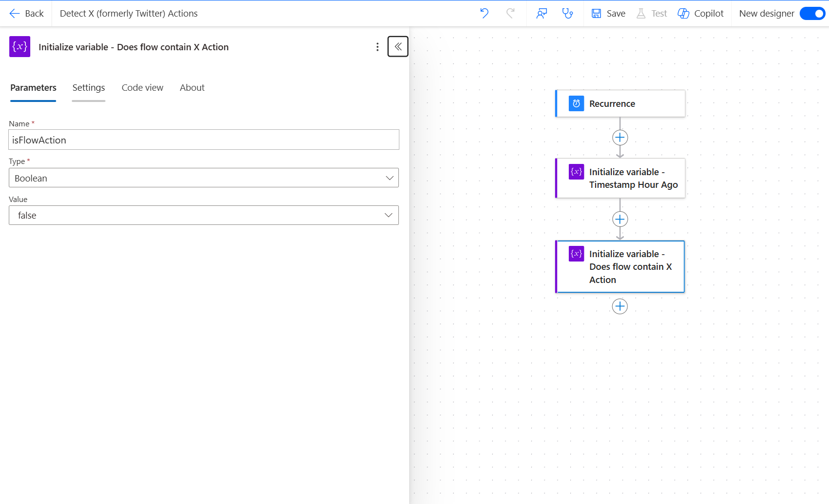
Task: Select the variable icon on Does flow contain X Action
Action: pos(576,253)
